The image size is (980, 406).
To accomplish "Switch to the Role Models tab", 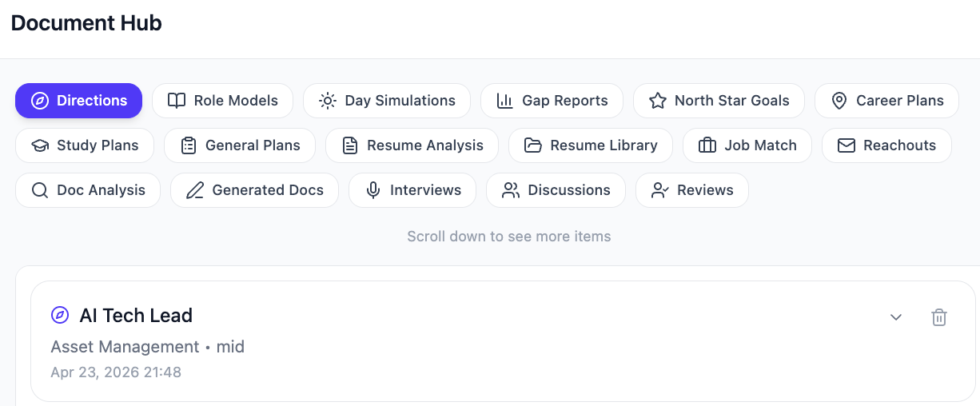I will click(x=222, y=101).
